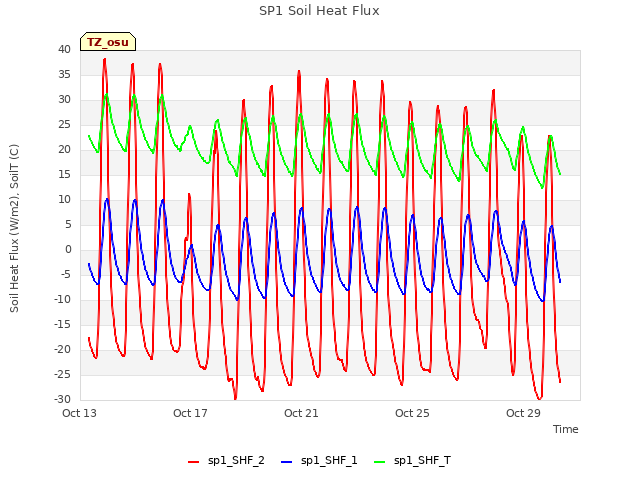Click the green sp1_SHF_T legend swatch
Image resolution: width=640 pixels, height=480 pixels.
pyautogui.click(x=380, y=462)
